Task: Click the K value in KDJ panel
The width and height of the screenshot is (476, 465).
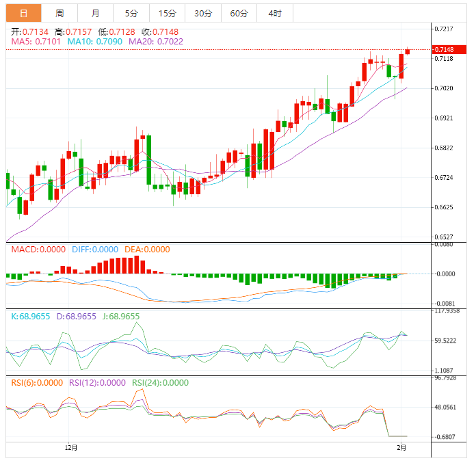Action: (31, 317)
